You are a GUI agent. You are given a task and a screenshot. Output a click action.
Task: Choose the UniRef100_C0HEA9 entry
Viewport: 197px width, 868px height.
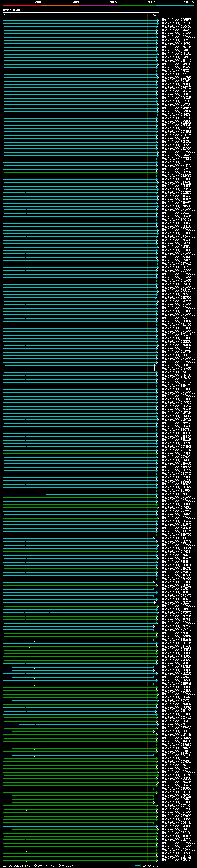coord(177,64)
